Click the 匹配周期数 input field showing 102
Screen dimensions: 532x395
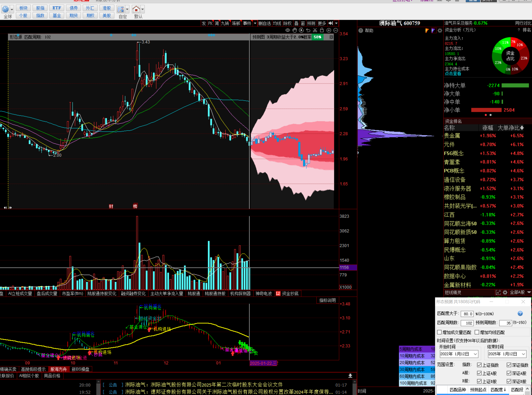point(467,323)
